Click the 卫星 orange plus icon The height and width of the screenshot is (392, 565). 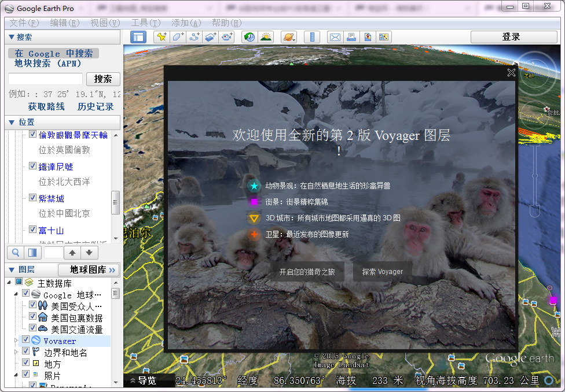254,234
